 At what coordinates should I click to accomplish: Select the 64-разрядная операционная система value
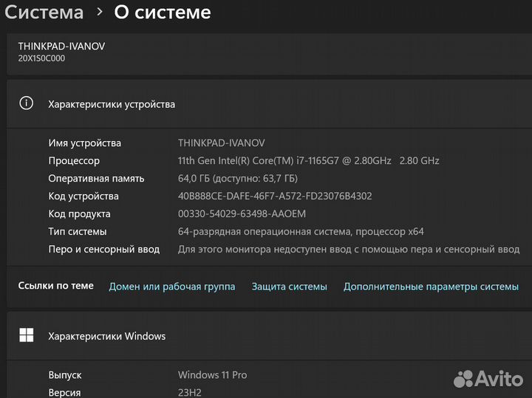[x=301, y=232]
